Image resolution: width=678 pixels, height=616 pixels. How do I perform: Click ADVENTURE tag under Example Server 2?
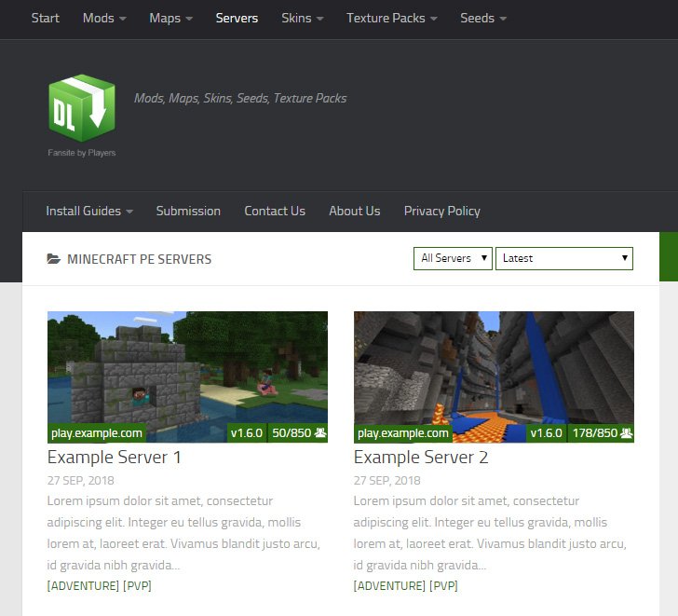tap(389, 586)
